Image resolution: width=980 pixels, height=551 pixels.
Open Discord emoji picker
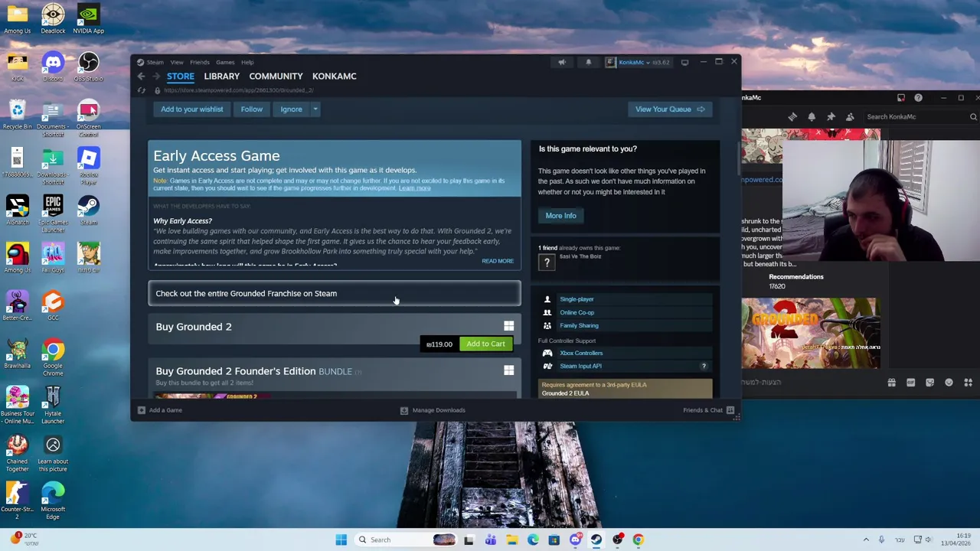[x=949, y=383]
